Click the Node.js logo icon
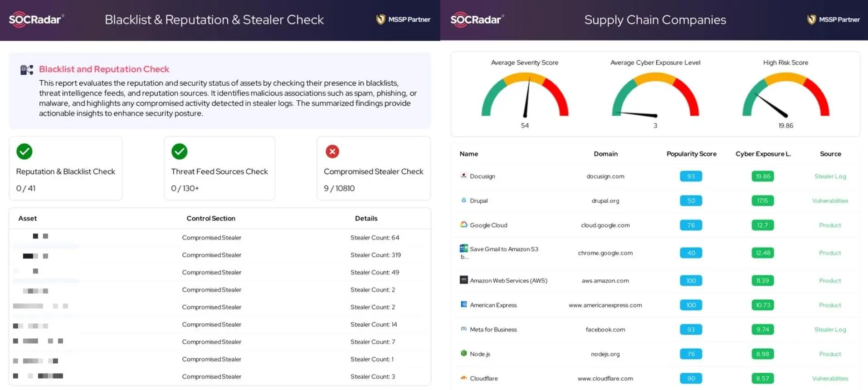The height and width of the screenshot is (390, 868). [x=463, y=353]
